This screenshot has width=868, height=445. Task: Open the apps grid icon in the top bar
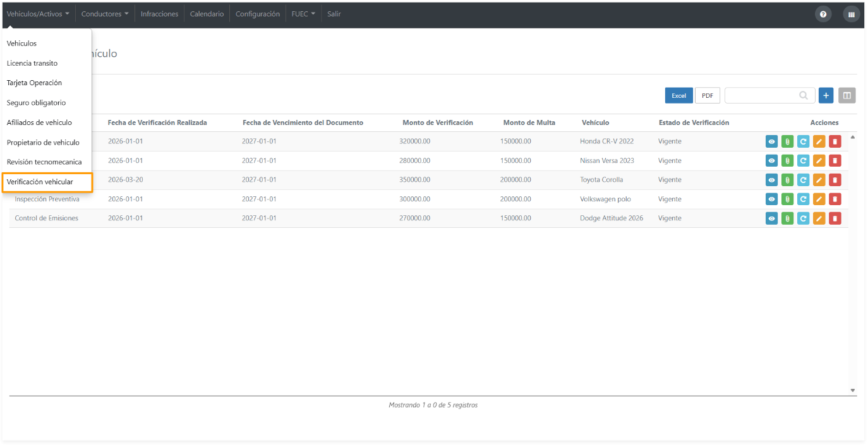click(852, 15)
